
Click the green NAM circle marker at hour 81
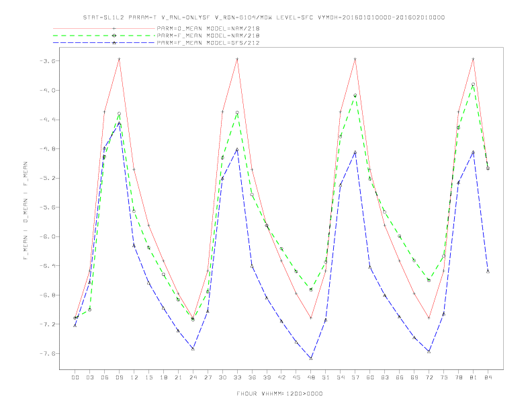tap(473, 85)
